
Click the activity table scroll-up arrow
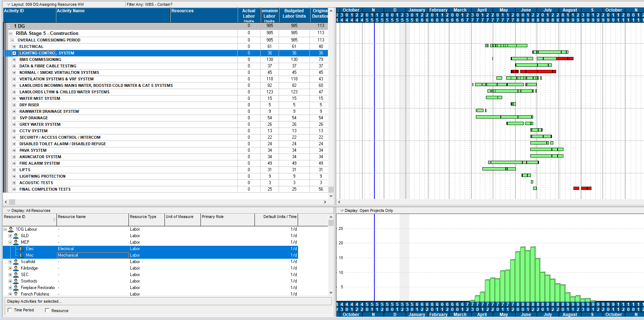tap(331, 11)
